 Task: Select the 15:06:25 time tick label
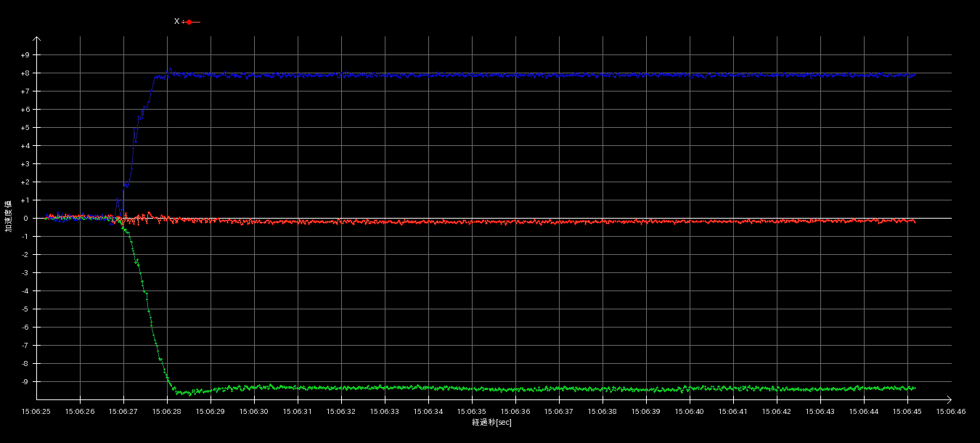click(x=36, y=412)
